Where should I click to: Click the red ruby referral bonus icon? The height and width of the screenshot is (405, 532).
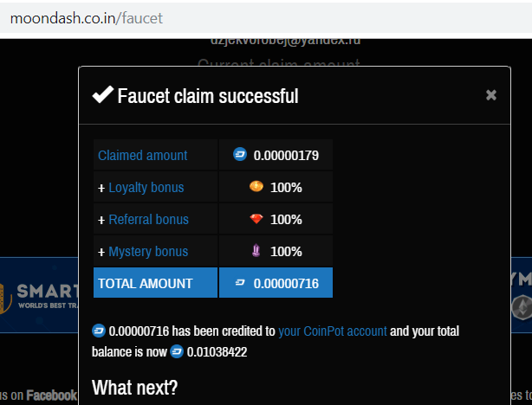[256, 219]
